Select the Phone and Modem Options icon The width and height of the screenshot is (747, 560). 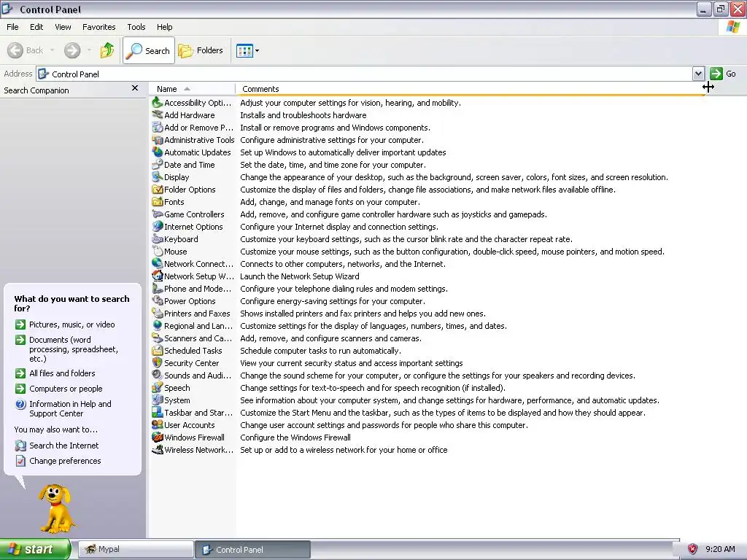158,288
